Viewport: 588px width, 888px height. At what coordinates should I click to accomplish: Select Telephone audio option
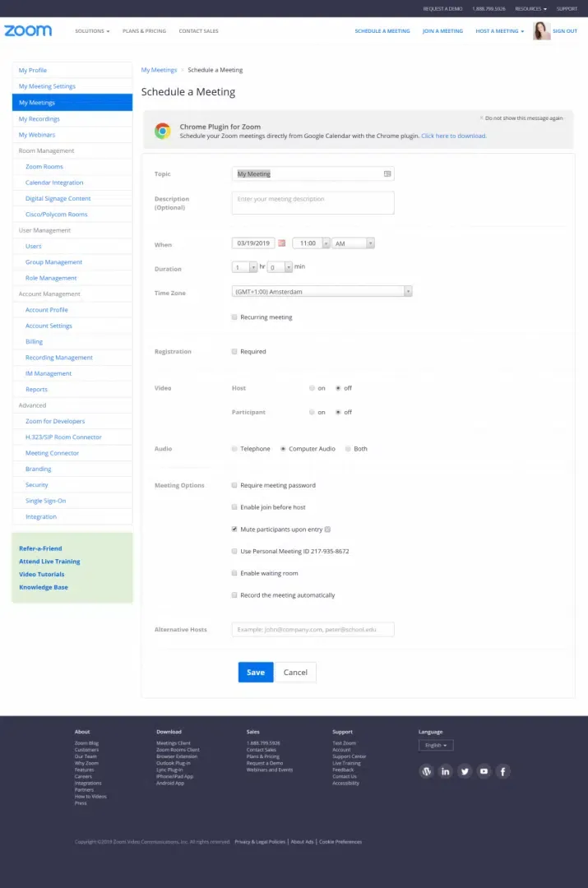click(234, 449)
